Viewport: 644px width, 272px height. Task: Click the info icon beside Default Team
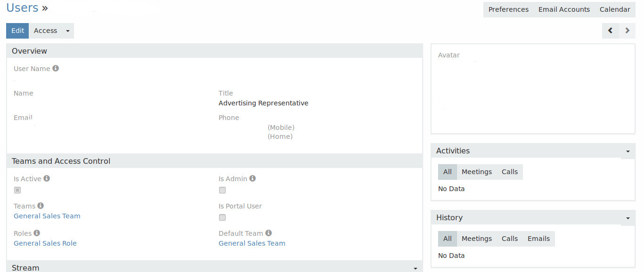(269, 233)
